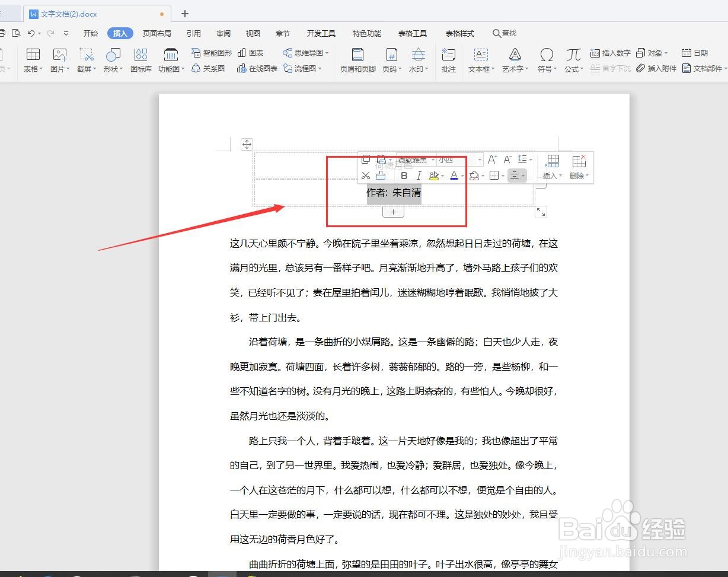This screenshot has width=728, height=577.
Task: Expand 流程图 (Flowchart) dropdown
Action: click(320, 69)
